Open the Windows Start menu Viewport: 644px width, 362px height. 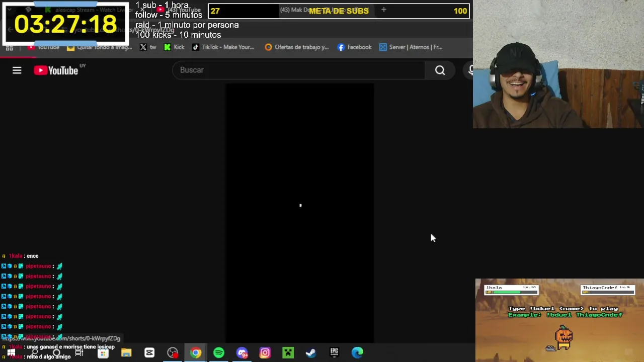[x=11, y=353]
